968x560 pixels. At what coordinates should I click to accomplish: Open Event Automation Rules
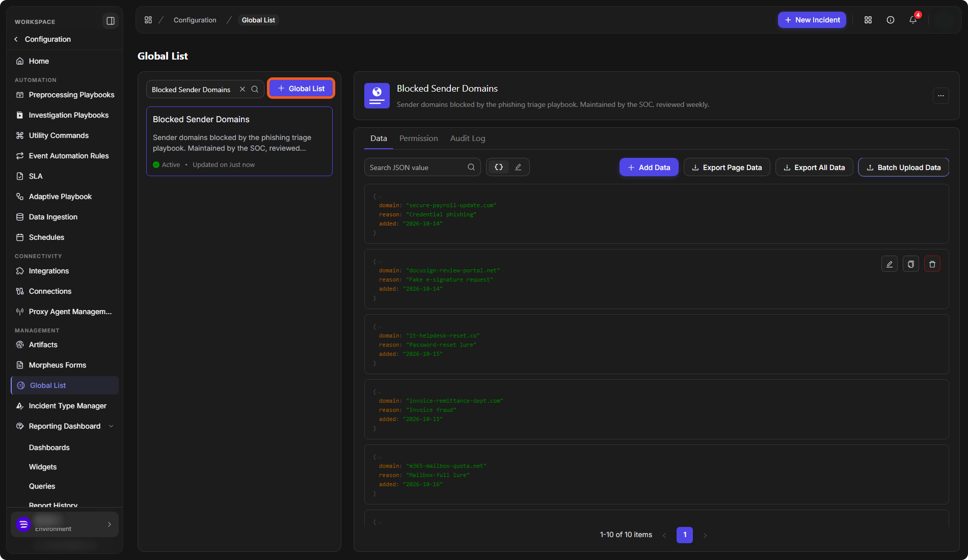tap(65, 156)
